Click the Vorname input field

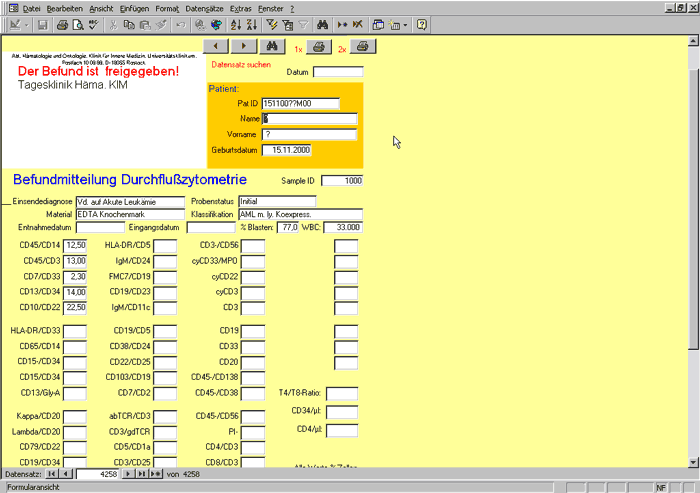click(309, 134)
